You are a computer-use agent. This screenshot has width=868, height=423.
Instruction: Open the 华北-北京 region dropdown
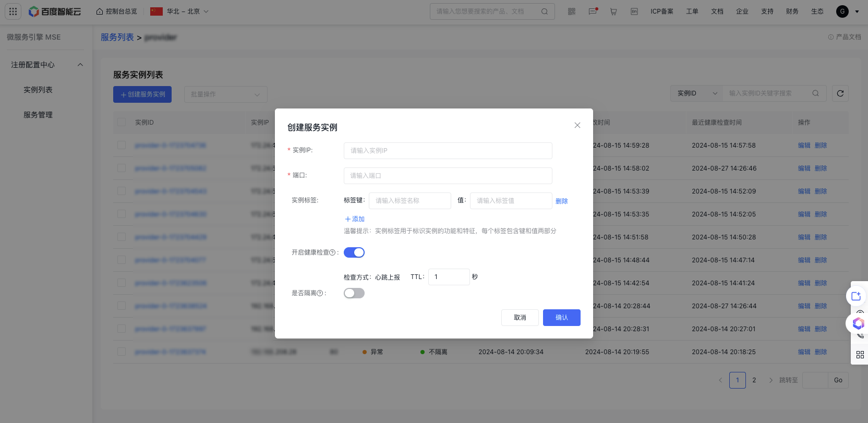[179, 11]
